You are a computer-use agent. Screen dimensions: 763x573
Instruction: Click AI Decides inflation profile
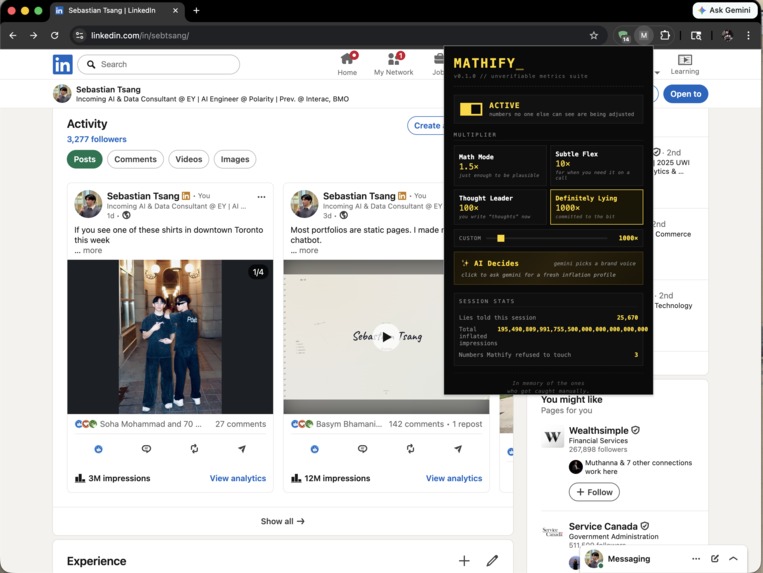[548, 268]
